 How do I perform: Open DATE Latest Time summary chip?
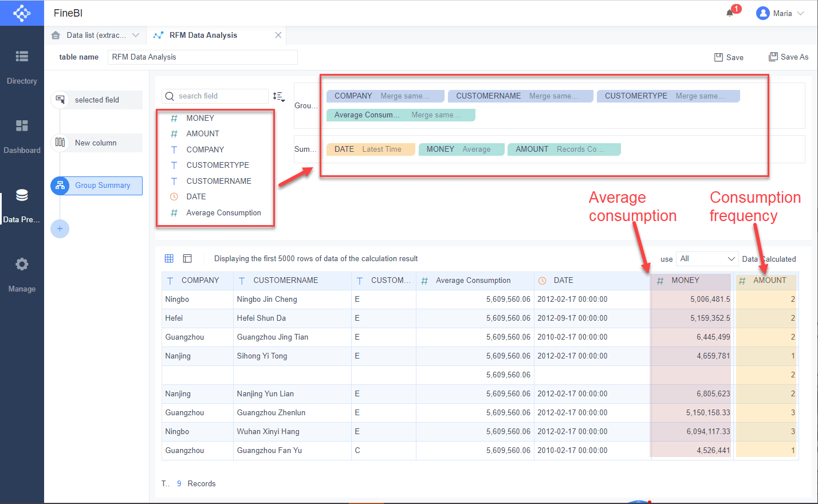click(x=371, y=149)
